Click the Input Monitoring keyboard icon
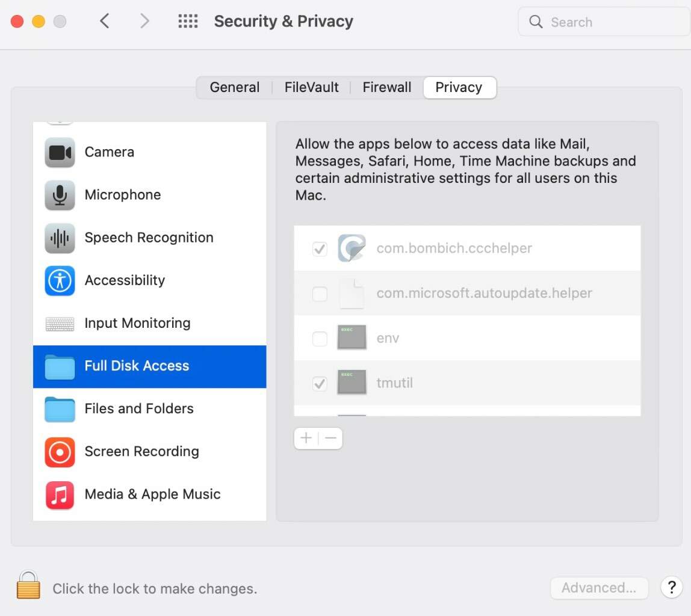 click(60, 324)
